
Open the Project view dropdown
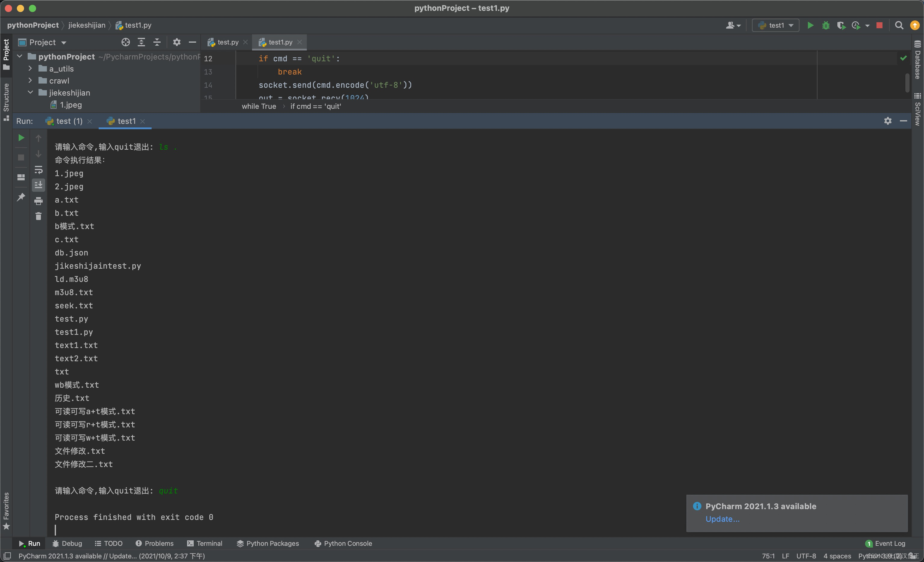[x=42, y=42]
